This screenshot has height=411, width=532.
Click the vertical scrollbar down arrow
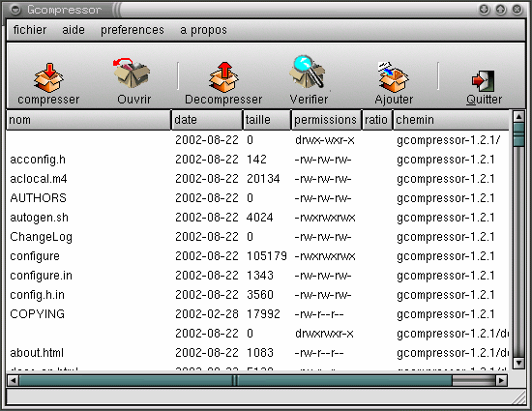pos(518,363)
